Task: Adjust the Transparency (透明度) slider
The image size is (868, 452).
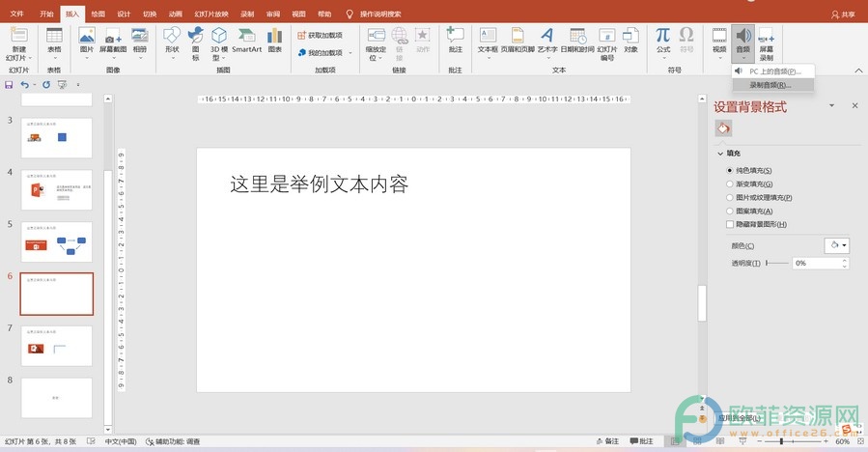Action: tap(777, 263)
